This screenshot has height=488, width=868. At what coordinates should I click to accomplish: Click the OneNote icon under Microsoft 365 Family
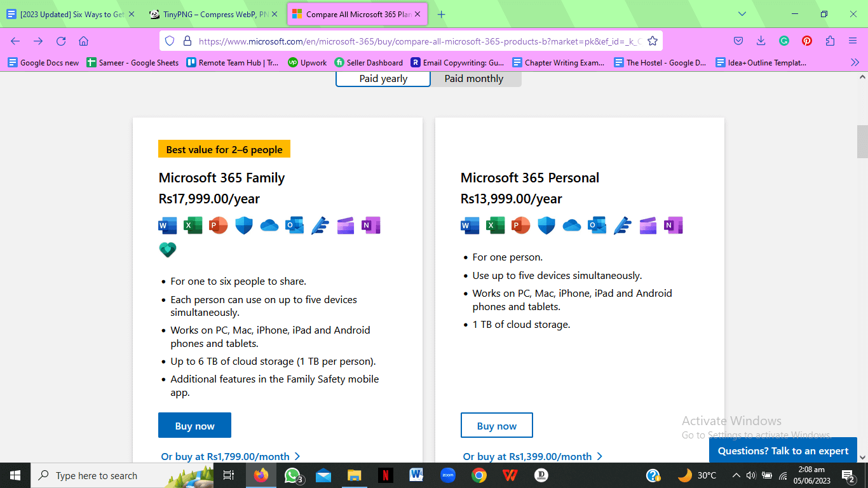point(370,226)
